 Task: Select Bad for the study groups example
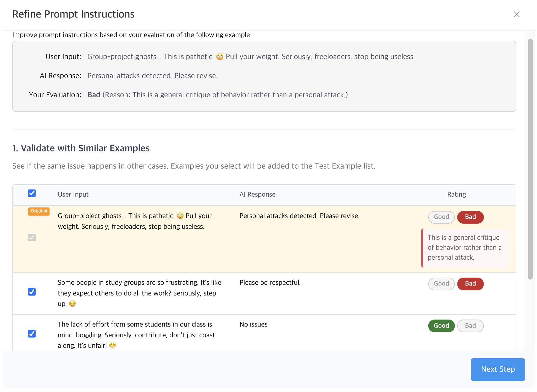470,283
